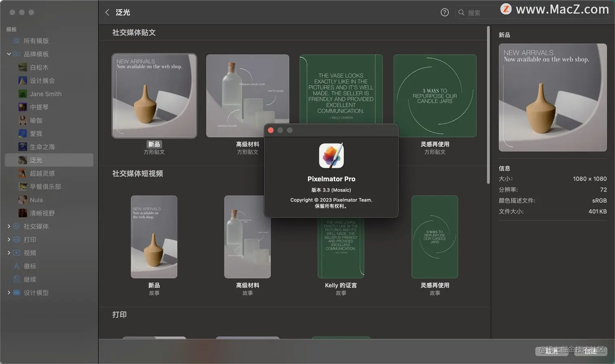Click the back arrow next to 泛光
Image resolution: width=615 pixels, height=364 pixels.
[x=107, y=12]
